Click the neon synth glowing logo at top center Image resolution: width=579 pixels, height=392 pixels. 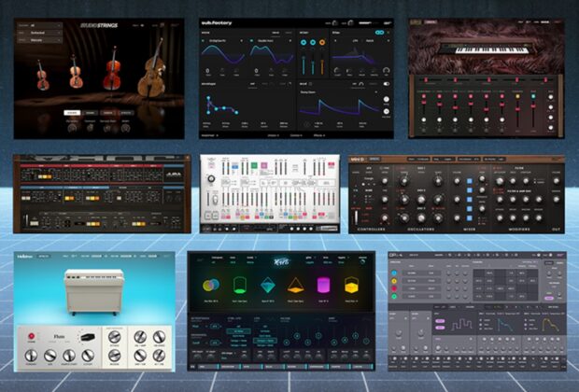point(282,262)
